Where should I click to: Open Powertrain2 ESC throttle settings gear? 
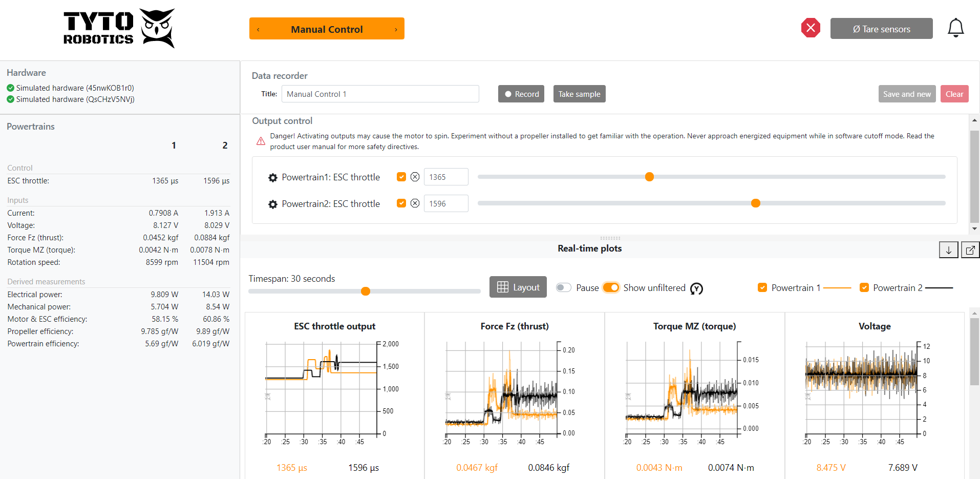coord(272,204)
